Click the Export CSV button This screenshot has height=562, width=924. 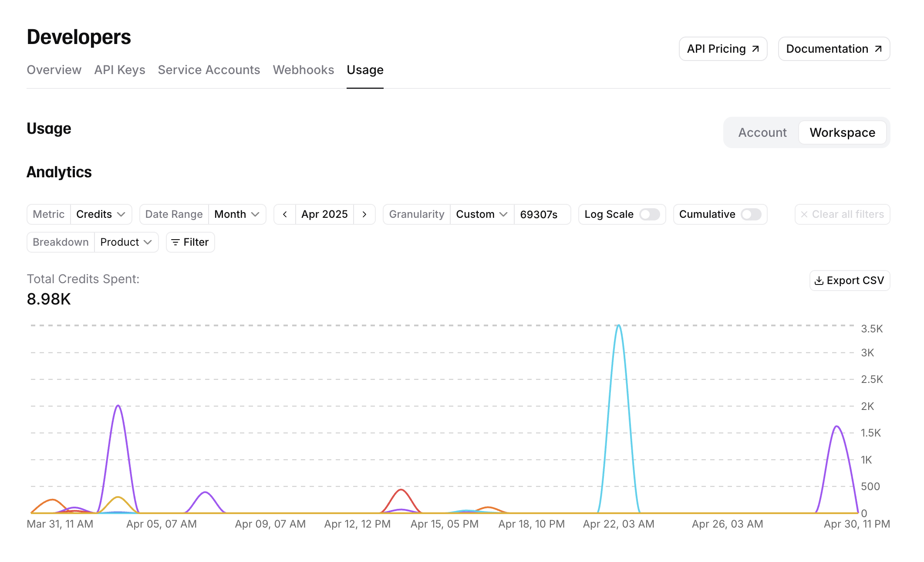pos(850,281)
